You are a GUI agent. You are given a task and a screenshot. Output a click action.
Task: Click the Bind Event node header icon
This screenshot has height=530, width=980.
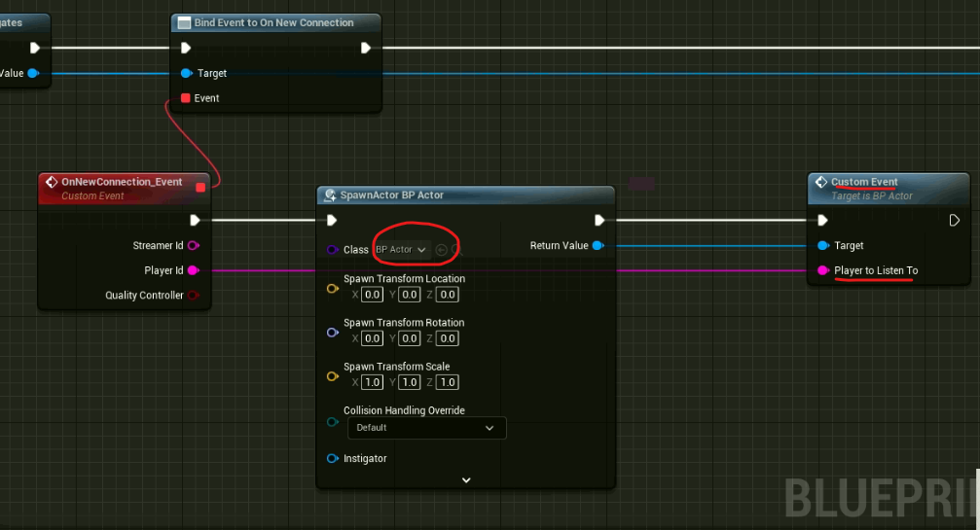tap(184, 23)
